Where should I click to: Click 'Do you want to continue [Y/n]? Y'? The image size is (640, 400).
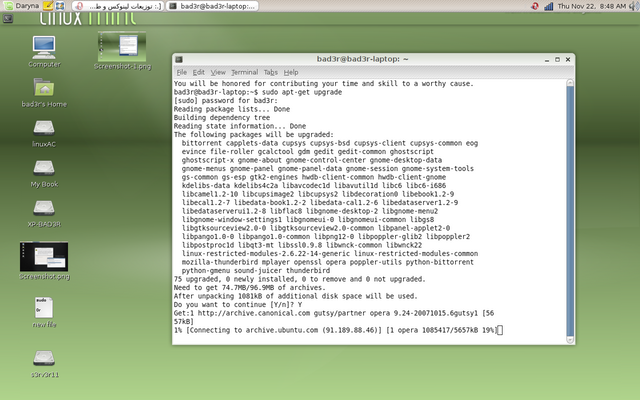[238, 304]
